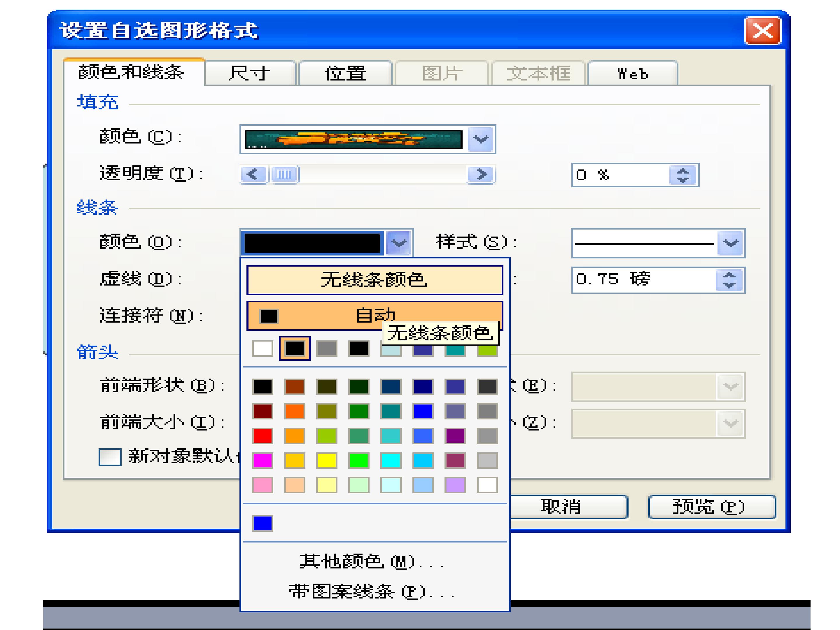This screenshot has height=630, width=840.
Task: Pick the orange color swatch
Action: click(294, 411)
